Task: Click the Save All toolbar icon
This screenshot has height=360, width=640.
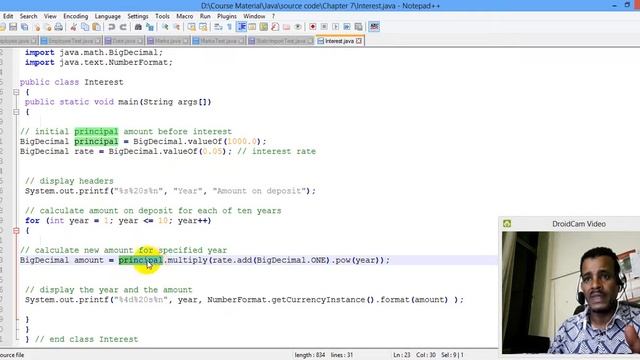Action: 24,27
